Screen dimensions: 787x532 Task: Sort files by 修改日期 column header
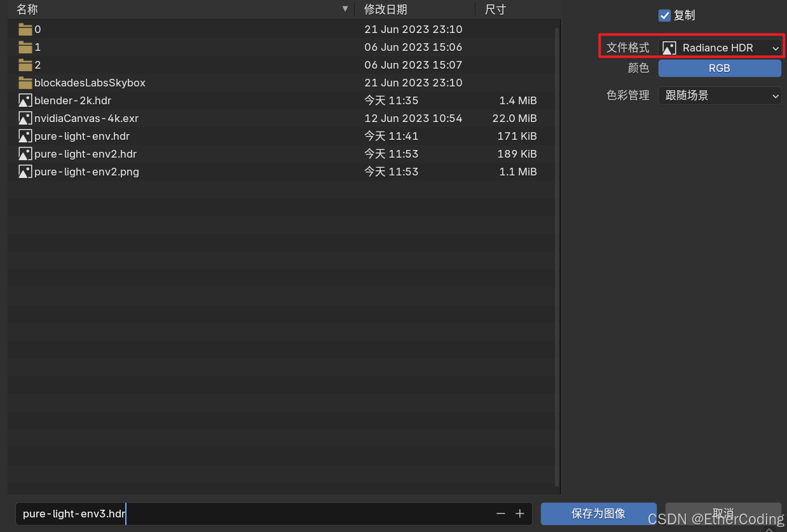coord(415,9)
